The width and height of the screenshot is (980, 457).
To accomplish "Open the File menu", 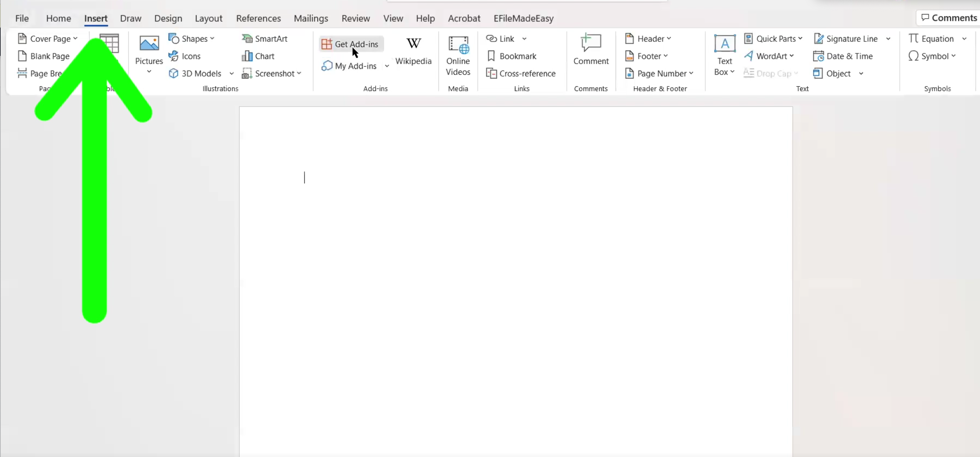I will pos(22,18).
